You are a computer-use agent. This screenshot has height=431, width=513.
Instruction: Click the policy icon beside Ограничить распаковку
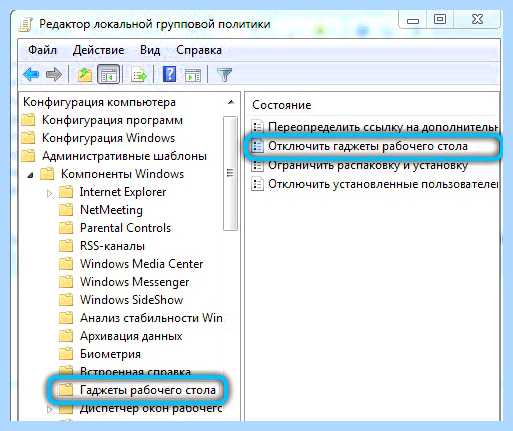(x=257, y=165)
